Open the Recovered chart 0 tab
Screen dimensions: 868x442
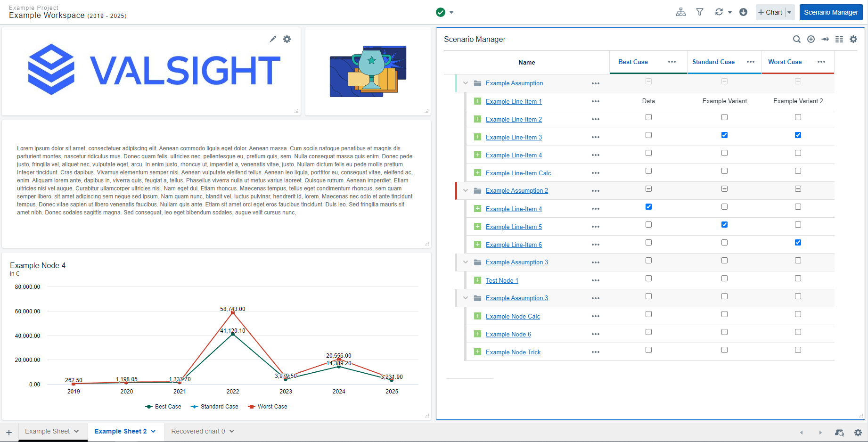(x=198, y=431)
